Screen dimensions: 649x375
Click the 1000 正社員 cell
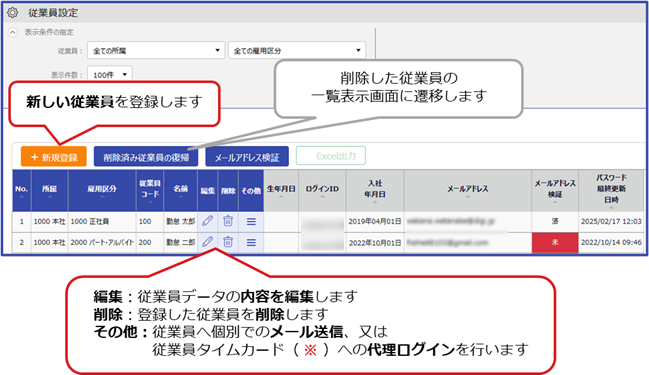point(102,221)
